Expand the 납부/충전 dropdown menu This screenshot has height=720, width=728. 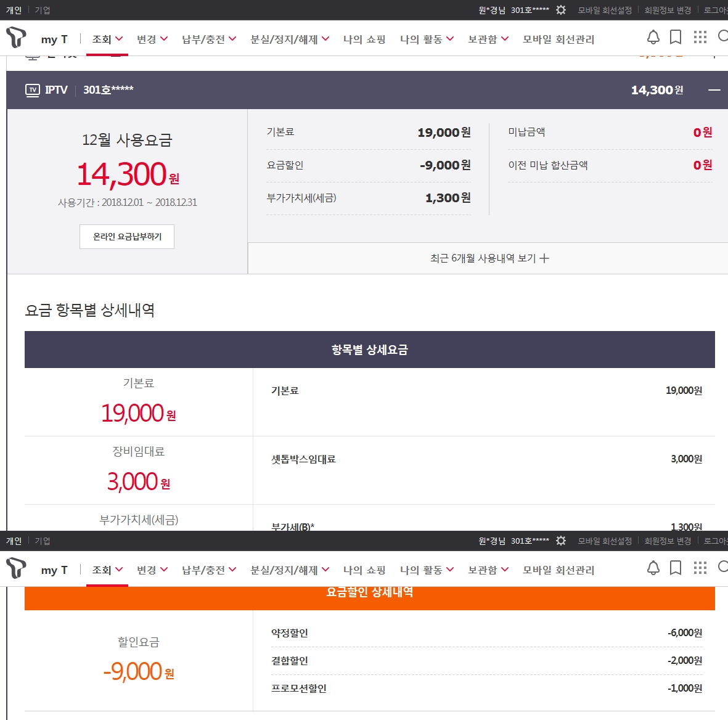209,39
